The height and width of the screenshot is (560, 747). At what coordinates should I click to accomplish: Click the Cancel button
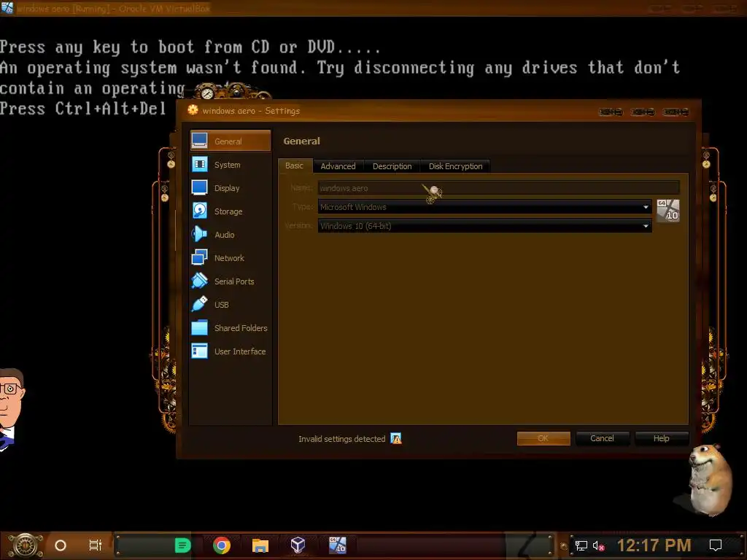point(602,438)
